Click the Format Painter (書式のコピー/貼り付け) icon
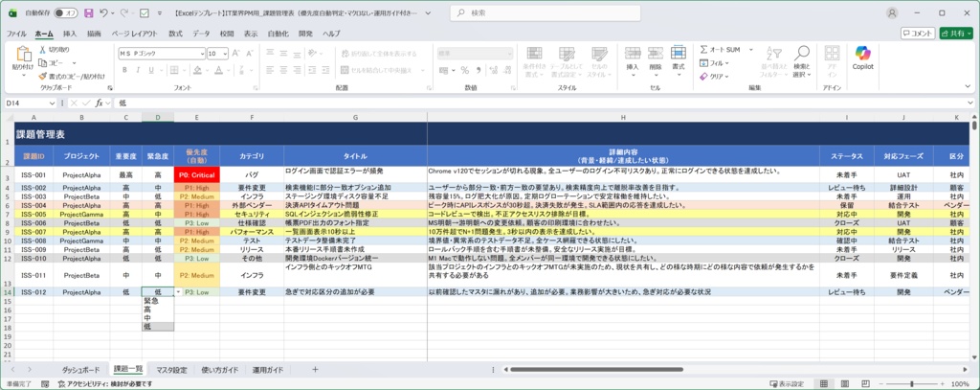This screenshot has height=390, width=980. 42,76
